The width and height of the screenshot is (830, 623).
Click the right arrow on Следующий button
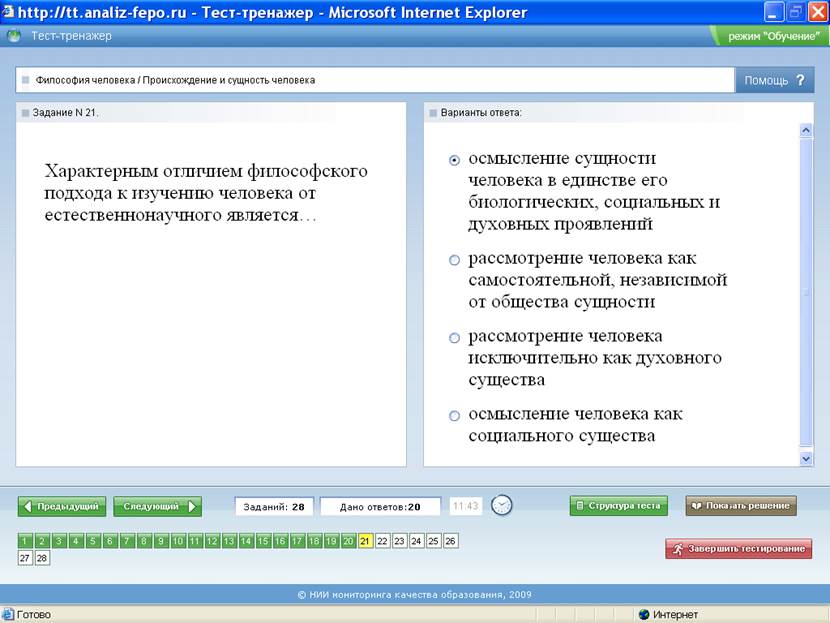192,507
